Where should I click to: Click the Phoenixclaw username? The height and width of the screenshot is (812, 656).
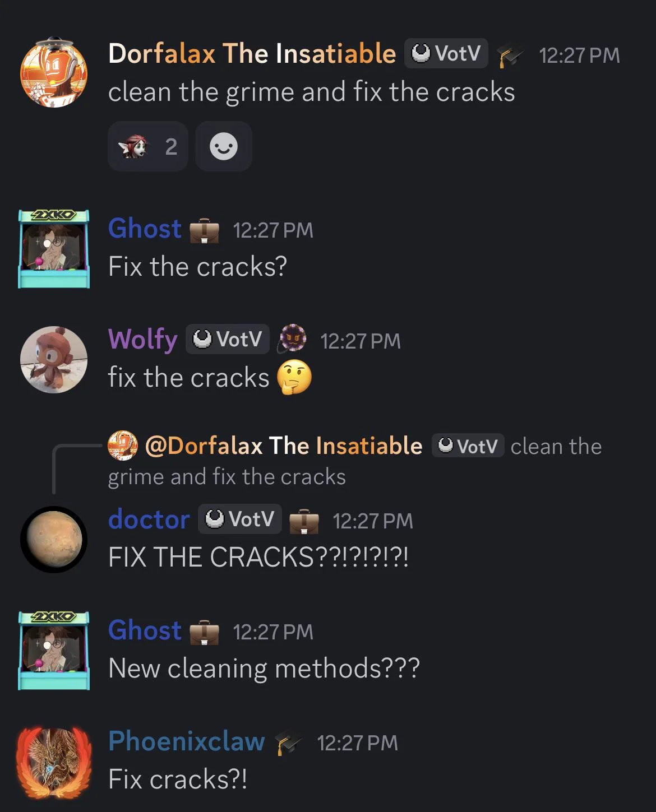point(187,741)
